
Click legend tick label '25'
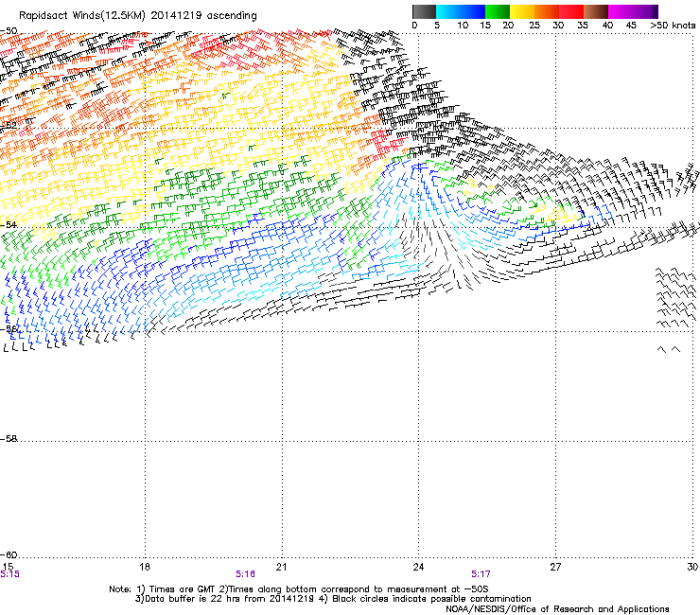534,25
